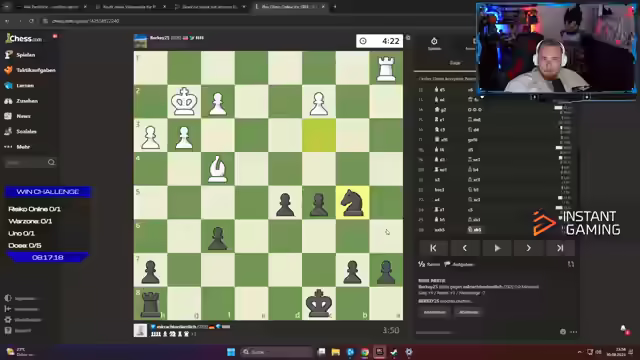640x360 pixels.
Task: Select the white rook in the top right corner
Action: (386, 68)
